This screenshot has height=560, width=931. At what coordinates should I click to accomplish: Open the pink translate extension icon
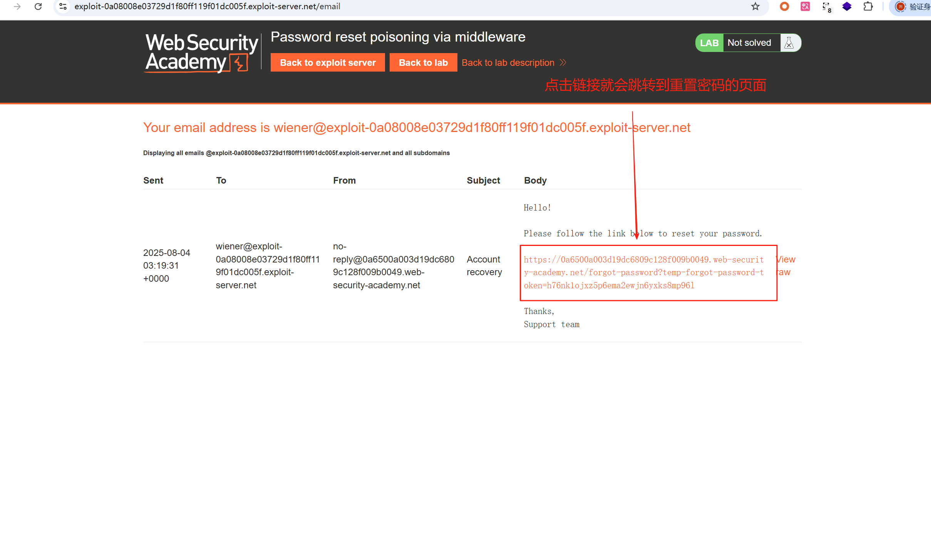pyautogui.click(x=805, y=7)
